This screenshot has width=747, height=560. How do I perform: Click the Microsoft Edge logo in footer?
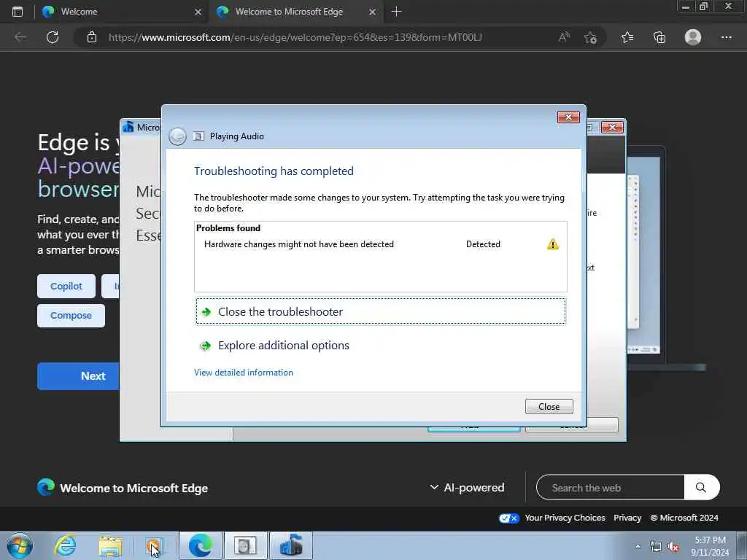[x=46, y=487]
